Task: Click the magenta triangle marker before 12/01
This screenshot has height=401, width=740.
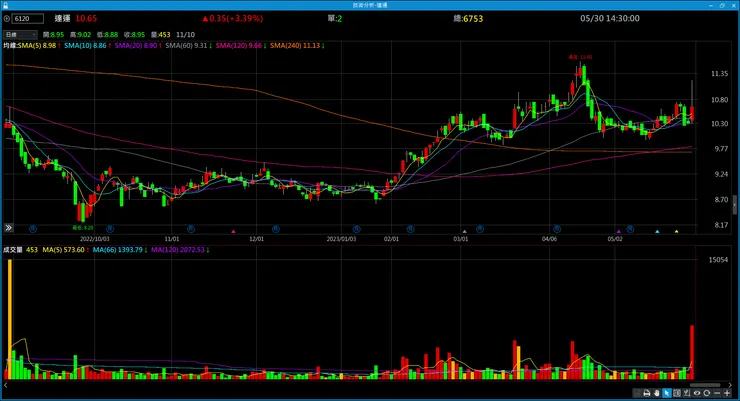Action: tap(233, 231)
